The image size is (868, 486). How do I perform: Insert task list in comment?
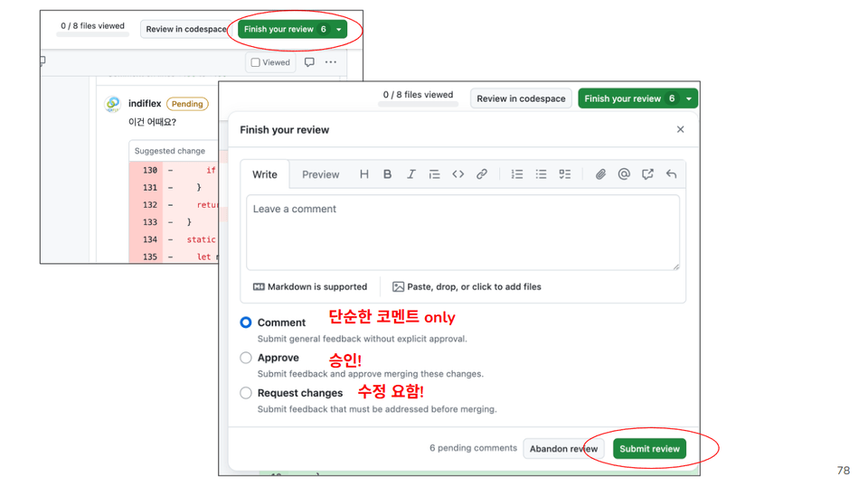click(564, 174)
